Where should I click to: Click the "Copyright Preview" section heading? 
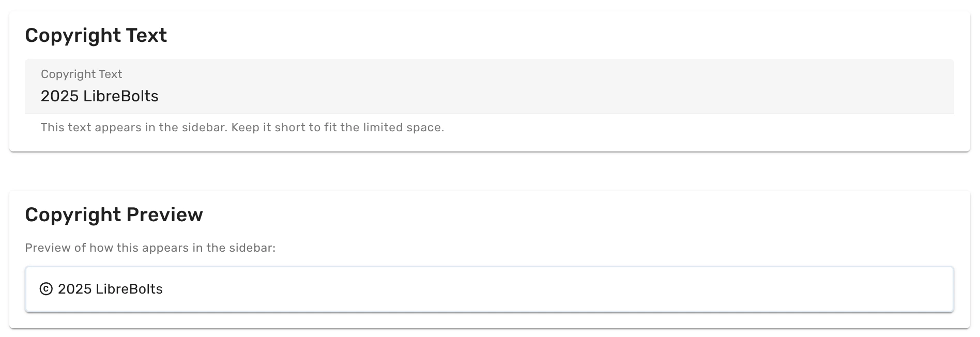114,215
